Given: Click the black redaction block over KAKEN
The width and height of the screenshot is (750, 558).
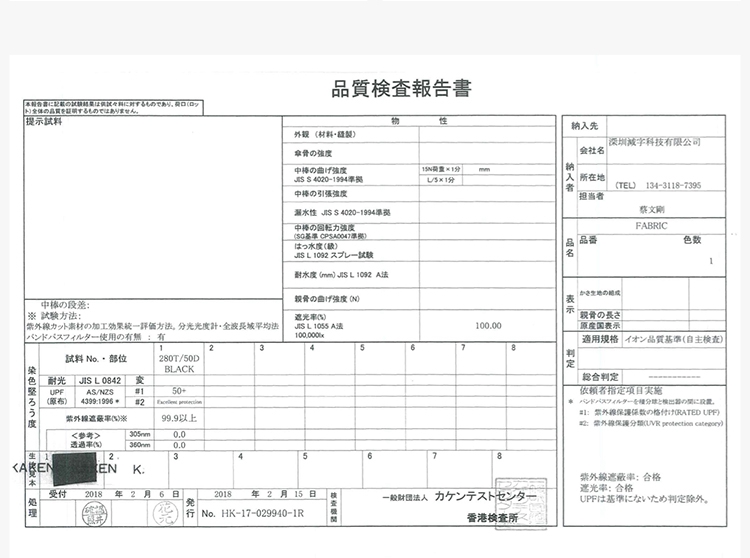Looking at the screenshot, I should coord(73,467).
